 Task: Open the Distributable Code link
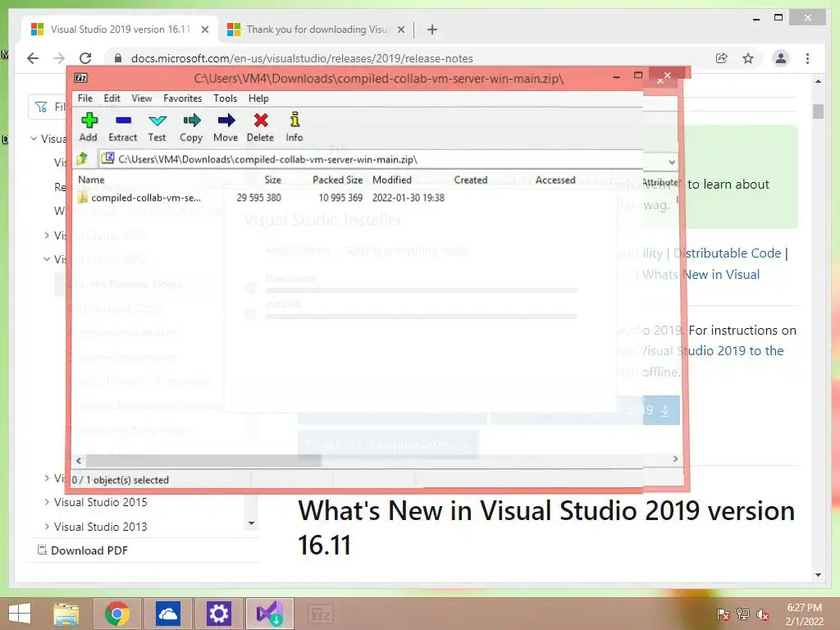pyautogui.click(x=727, y=253)
